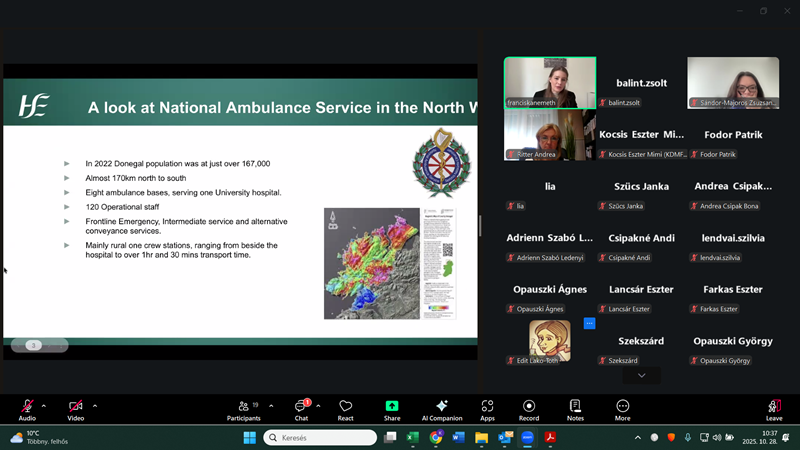The image size is (800, 450).
Task: Open video options chevron next to Video
Action: point(95,406)
